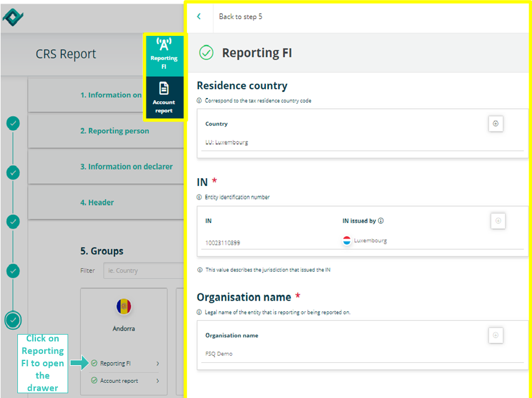Click the Country filter input field

tap(143, 271)
